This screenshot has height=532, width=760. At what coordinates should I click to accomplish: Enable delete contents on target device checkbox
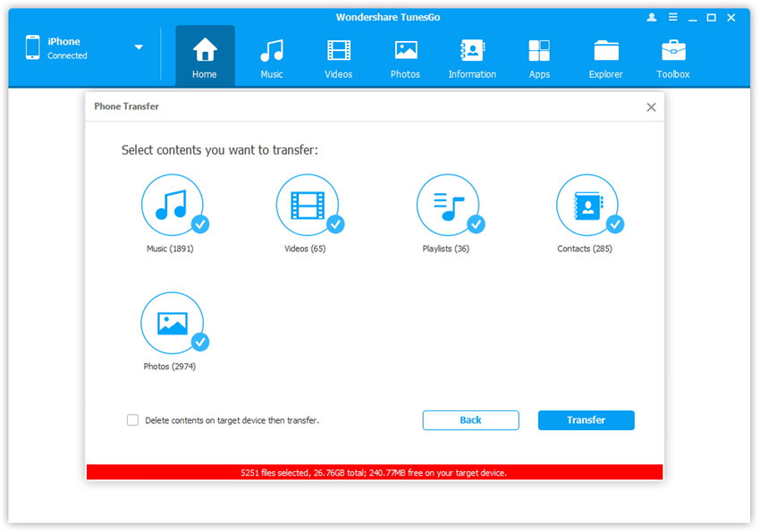(133, 419)
